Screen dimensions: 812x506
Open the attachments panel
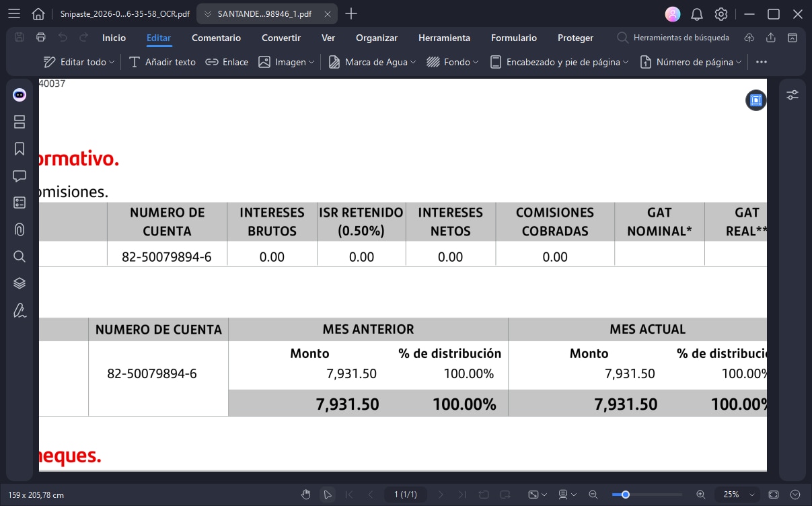pos(19,229)
